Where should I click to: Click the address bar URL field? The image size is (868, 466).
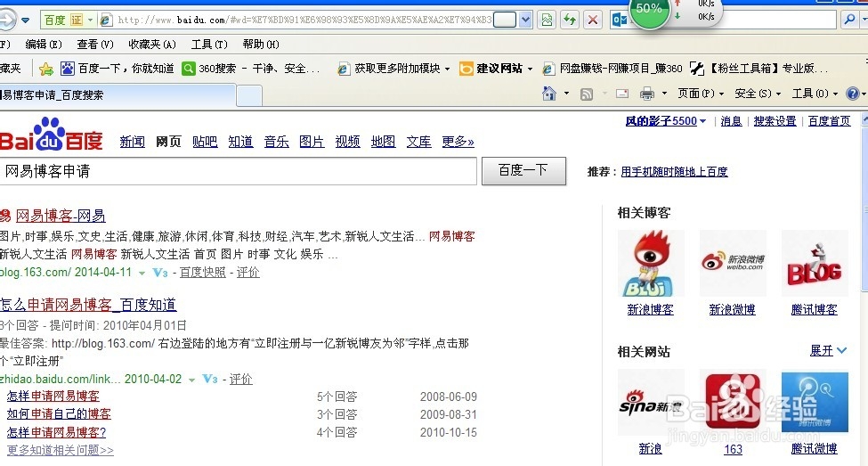pyautogui.click(x=304, y=20)
